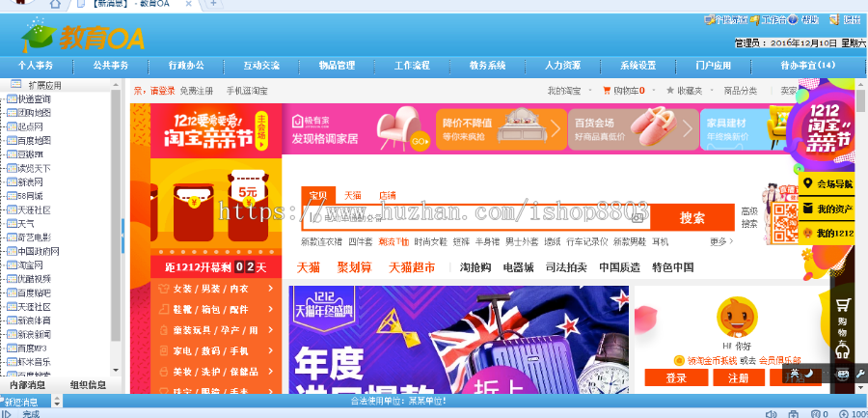Click the orange 搜索 button

(x=692, y=217)
